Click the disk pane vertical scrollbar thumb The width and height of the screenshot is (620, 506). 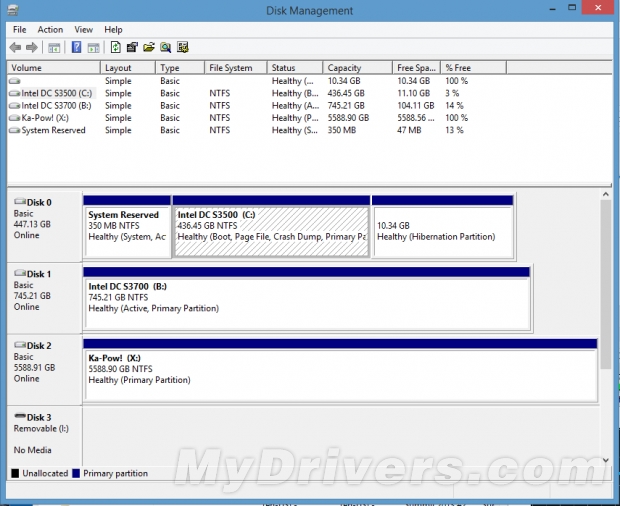[x=605, y=285]
